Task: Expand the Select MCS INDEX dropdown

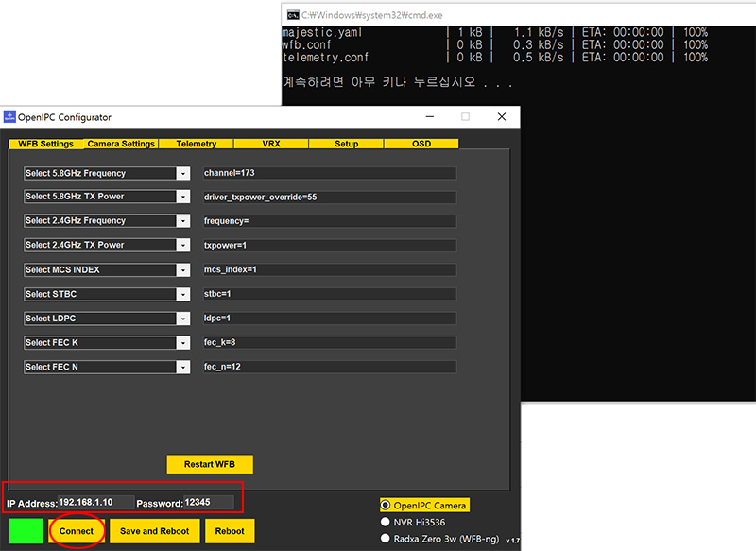Action: [183, 269]
